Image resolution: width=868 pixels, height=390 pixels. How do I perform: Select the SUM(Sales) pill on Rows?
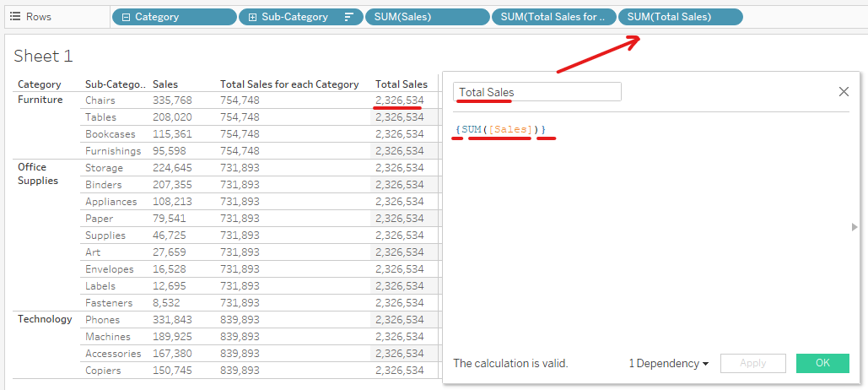tap(427, 17)
